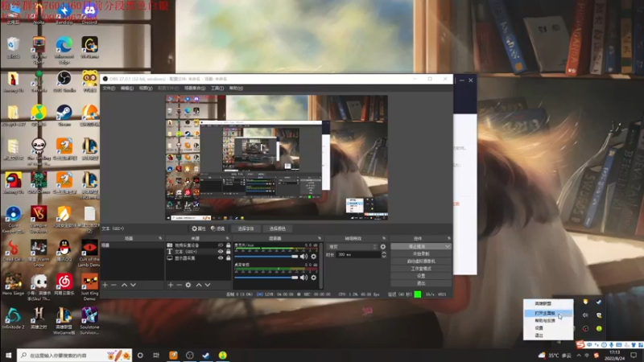Add a new scene with plus icon

click(105, 285)
